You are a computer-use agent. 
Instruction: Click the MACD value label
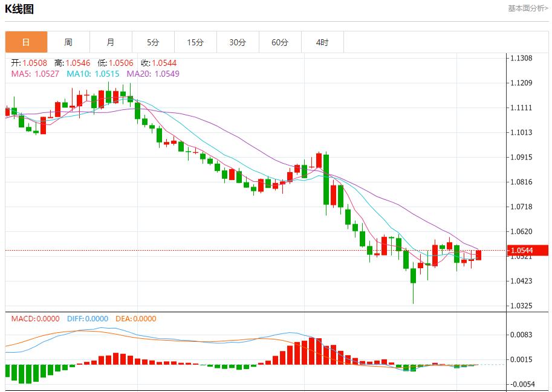coord(35,319)
